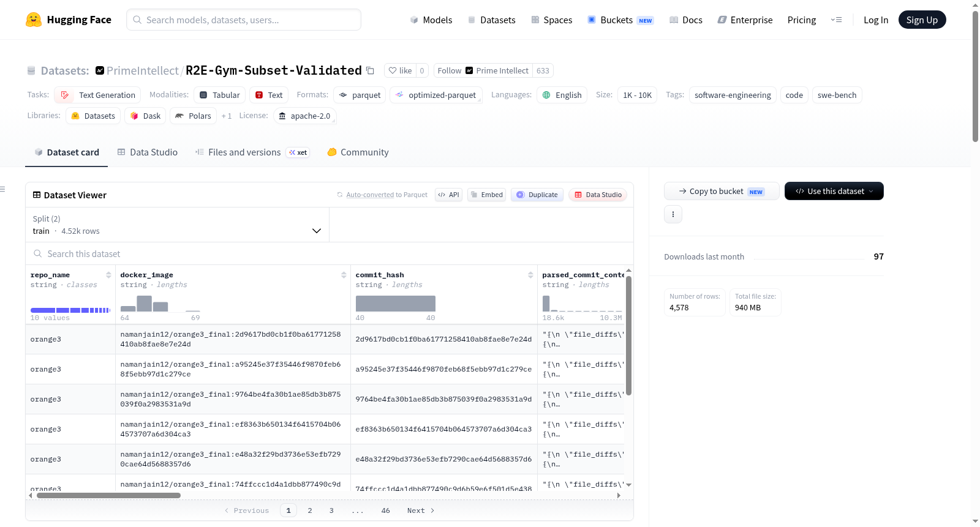Open the navigation more-options menu icon
980x527 pixels.
(836, 20)
